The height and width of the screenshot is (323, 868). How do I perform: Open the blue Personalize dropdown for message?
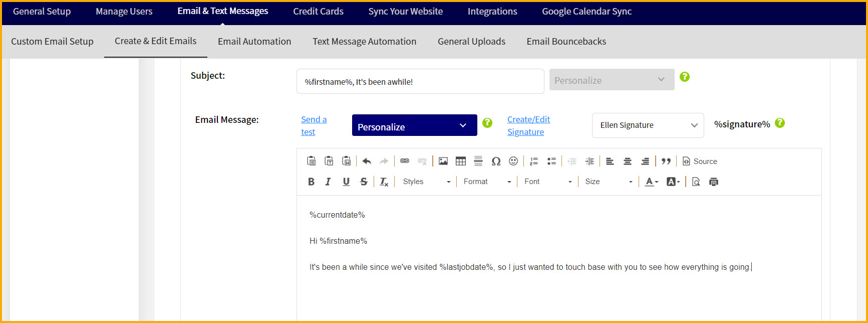[x=415, y=125]
